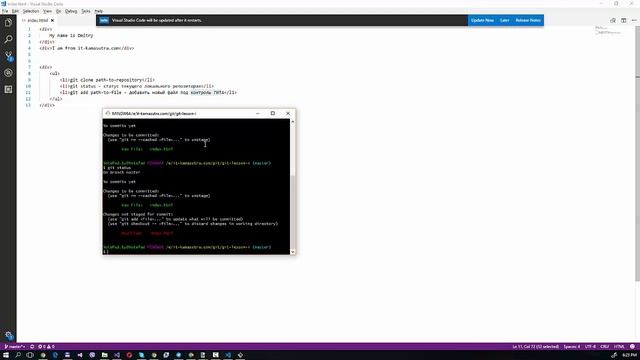
Task: Click the MINGW64 terminal title bar icon
Action: [108, 113]
